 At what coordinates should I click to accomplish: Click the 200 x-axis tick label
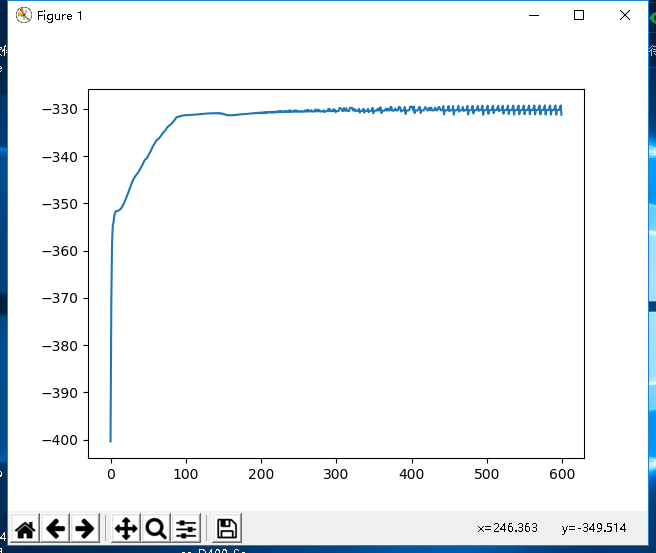point(261,474)
